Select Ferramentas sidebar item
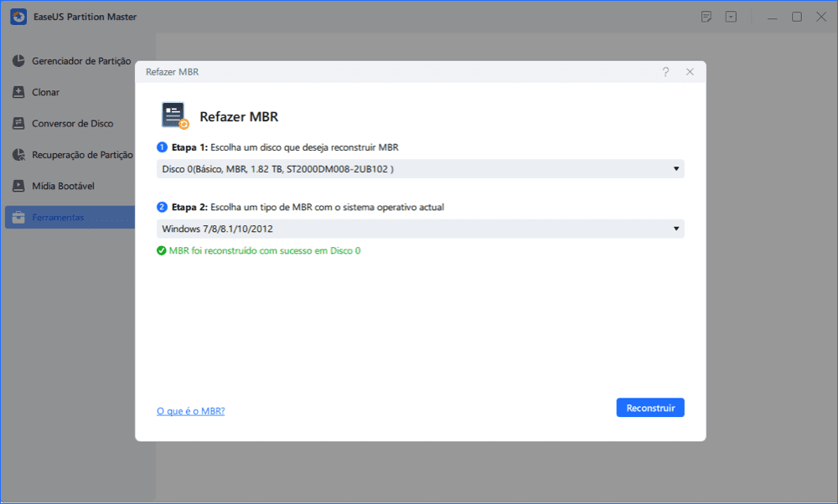The width and height of the screenshot is (838, 504). 70,218
